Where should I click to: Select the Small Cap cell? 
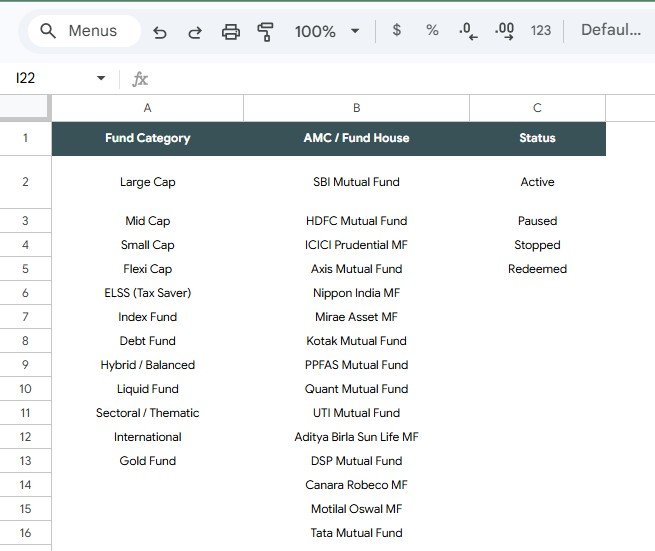coord(147,245)
